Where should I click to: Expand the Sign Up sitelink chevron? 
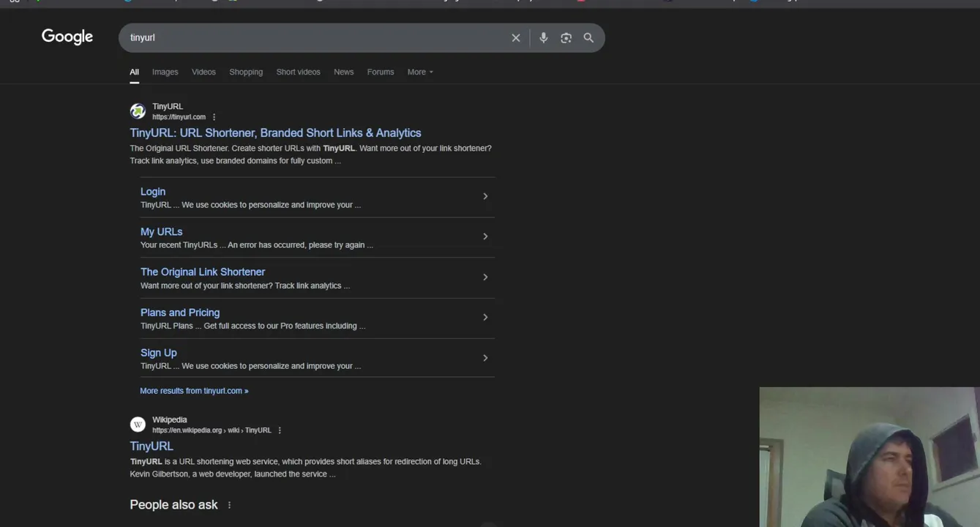click(485, 358)
